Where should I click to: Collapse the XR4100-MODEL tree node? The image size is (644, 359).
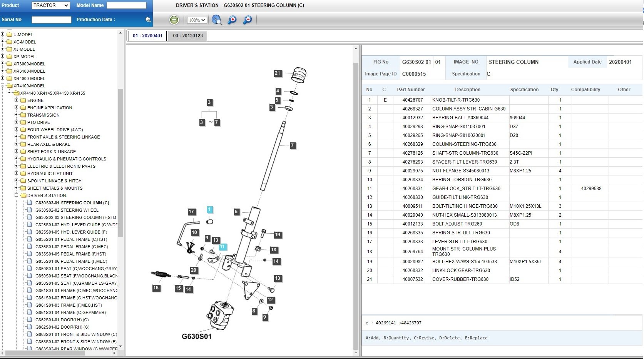tap(3, 85)
